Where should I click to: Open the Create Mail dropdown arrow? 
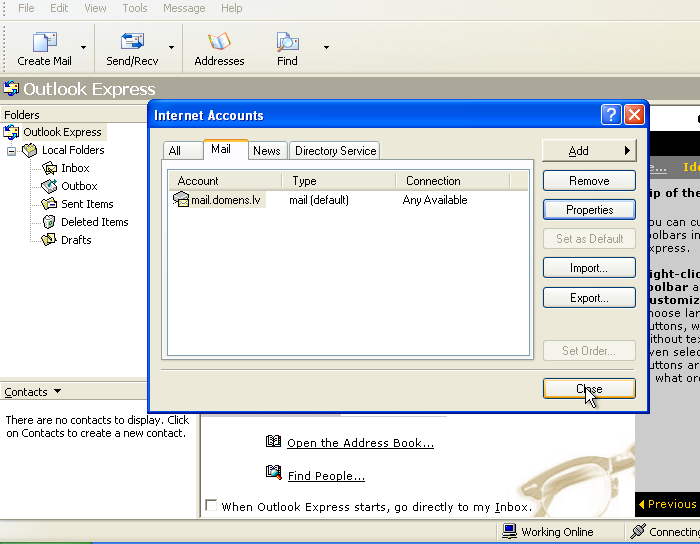pyautogui.click(x=83, y=47)
